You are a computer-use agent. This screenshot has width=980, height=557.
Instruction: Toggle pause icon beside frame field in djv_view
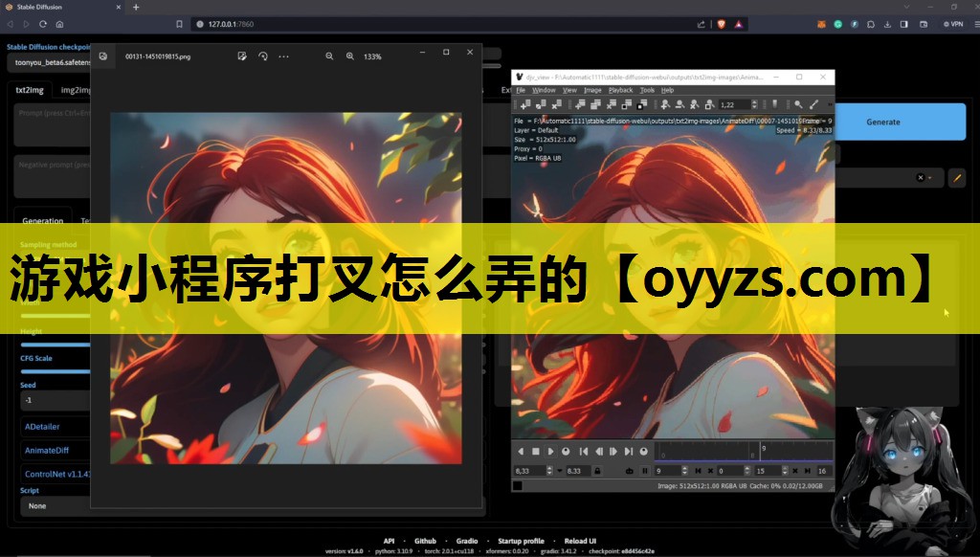pyautogui.click(x=645, y=471)
